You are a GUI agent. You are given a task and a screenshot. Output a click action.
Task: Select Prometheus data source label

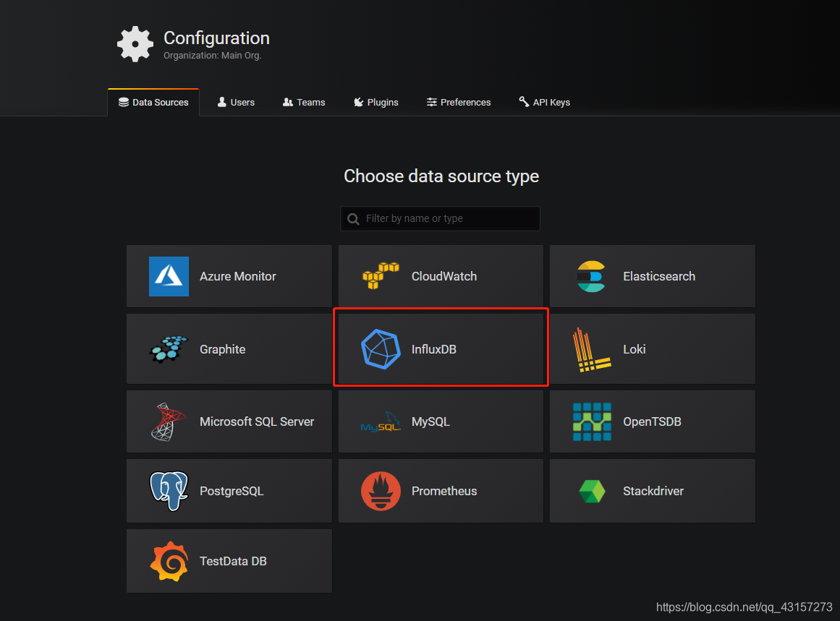(444, 491)
